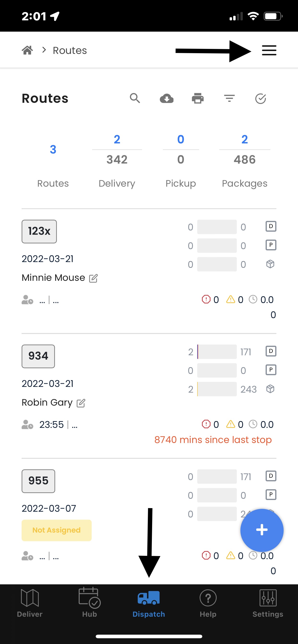Add a new route with plus button
The image size is (298, 644).
[262, 530]
